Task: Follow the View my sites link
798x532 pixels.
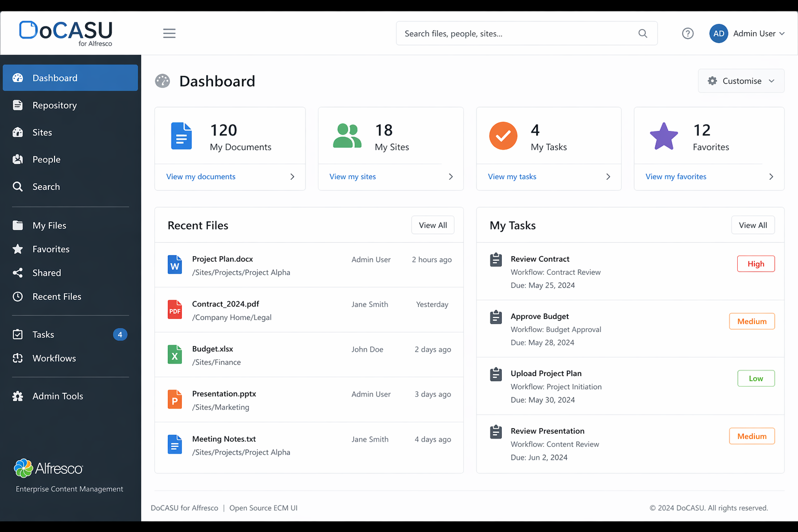Action: click(353, 177)
